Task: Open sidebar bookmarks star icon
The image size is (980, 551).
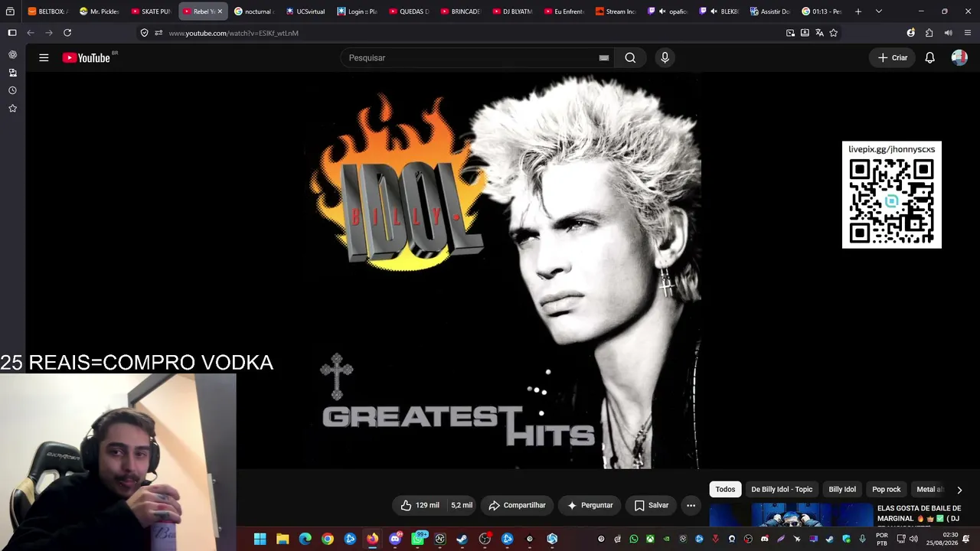Action: pos(12,109)
